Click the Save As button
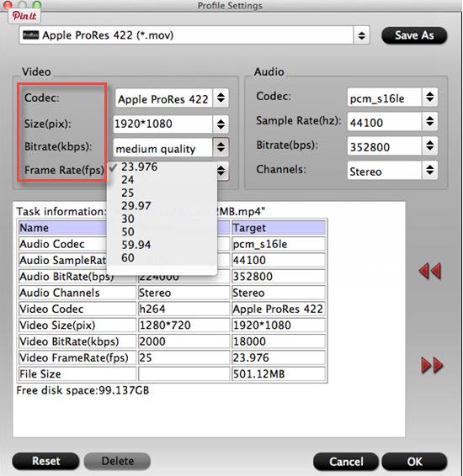The height and width of the screenshot is (476, 463). (x=414, y=35)
